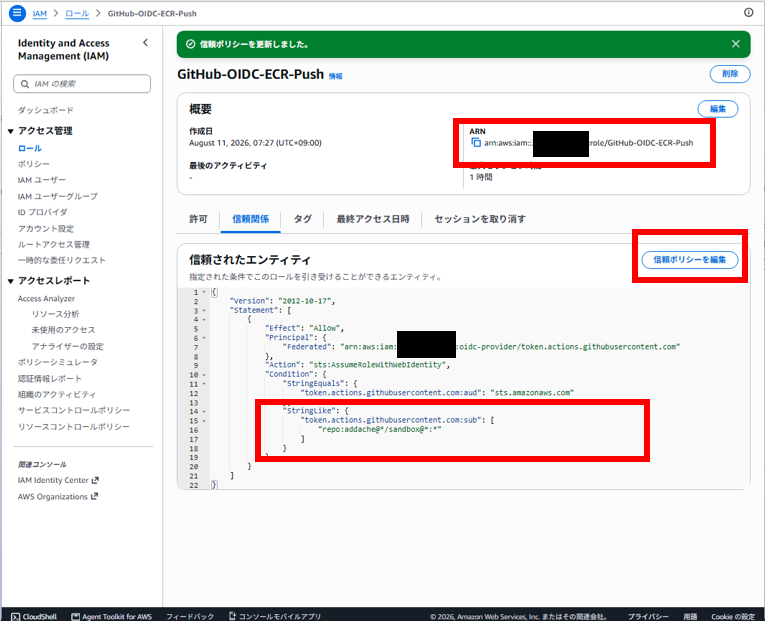This screenshot has height=621, width=765.
Task: Select the 信頼関係 tab
Action: coord(250,219)
